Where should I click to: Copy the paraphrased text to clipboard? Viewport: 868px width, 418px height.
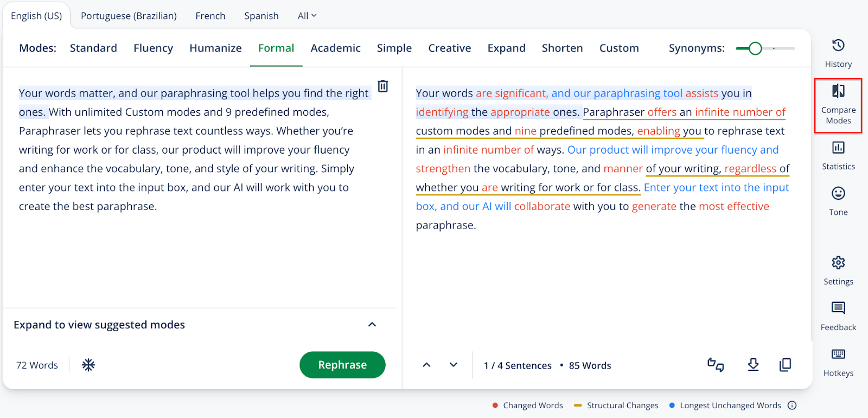(785, 365)
